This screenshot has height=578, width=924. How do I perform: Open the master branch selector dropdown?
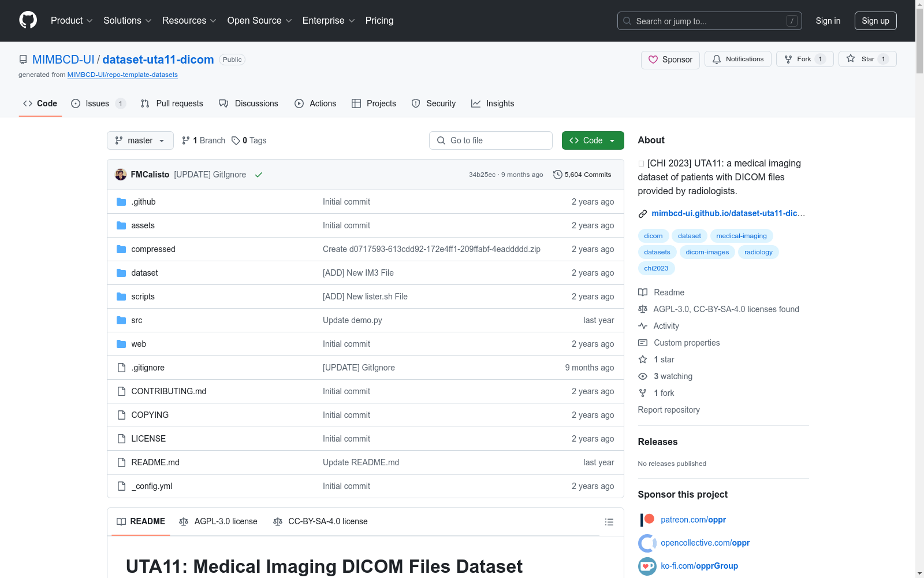click(x=140, y=140)
